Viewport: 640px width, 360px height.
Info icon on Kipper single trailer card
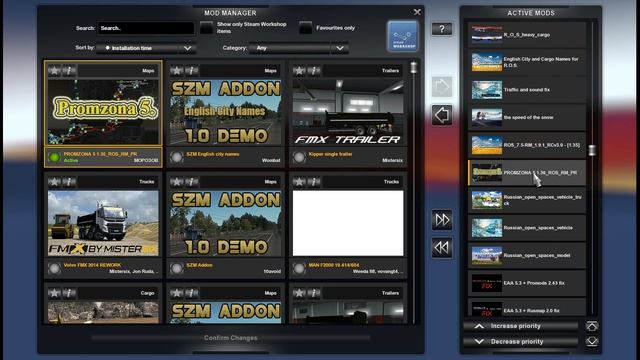point(314,71)
